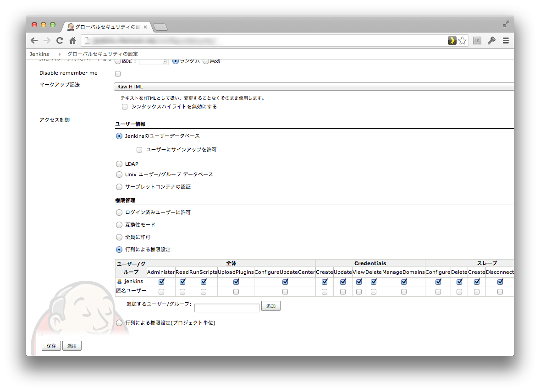Select 全員に許可 radio option
The width and height of the screenshot is (540, 392).
point(119,237)
